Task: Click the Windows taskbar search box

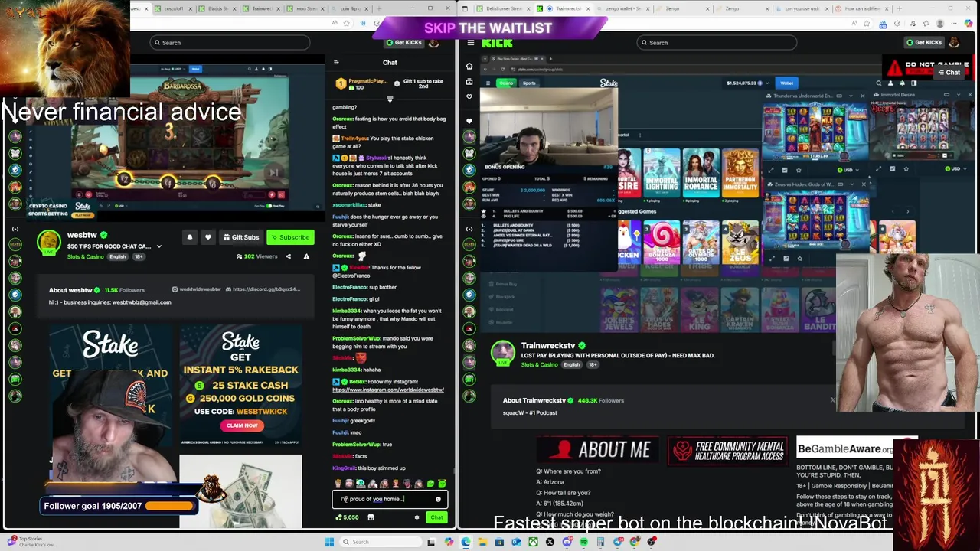Action: point(380,542)
